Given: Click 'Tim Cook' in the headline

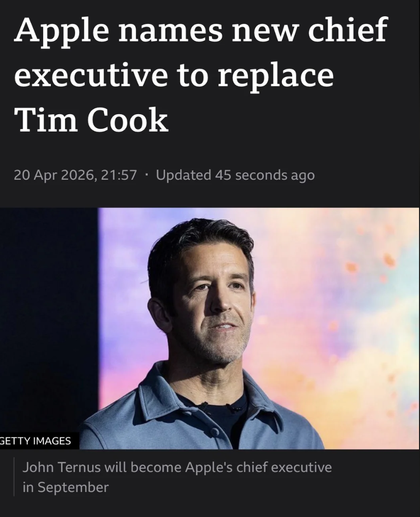Looking at the screenshot, I should [91, 120].
